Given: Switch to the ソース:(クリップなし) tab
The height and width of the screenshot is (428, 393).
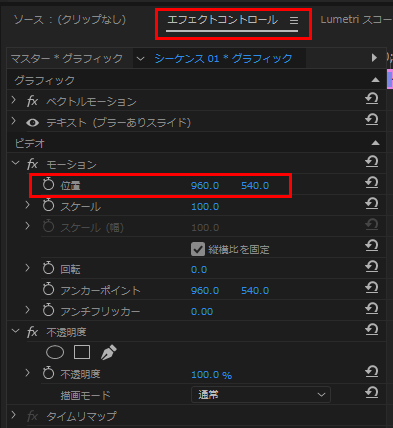Looking at the screenshot, I should 70,20.
